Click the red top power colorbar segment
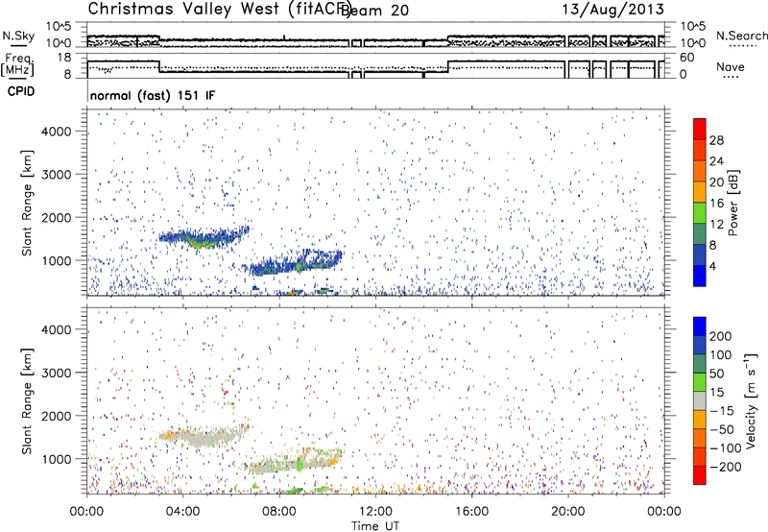The width and height of the screenshot is (768, 532). point(700,129)
